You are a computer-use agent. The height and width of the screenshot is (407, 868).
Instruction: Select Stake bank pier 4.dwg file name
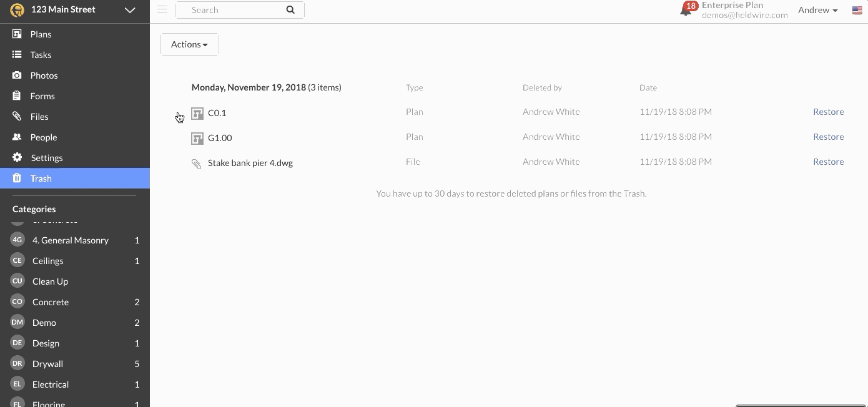point(250,163)
